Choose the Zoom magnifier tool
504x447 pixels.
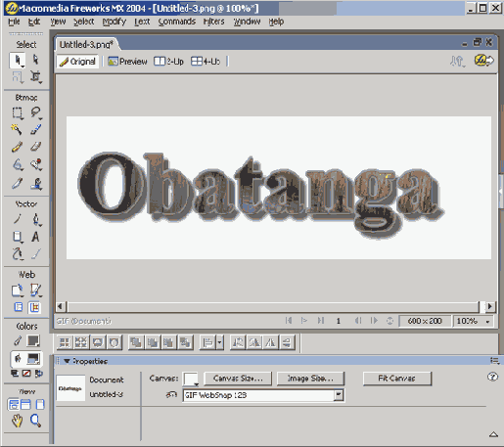tap(35, 421)
